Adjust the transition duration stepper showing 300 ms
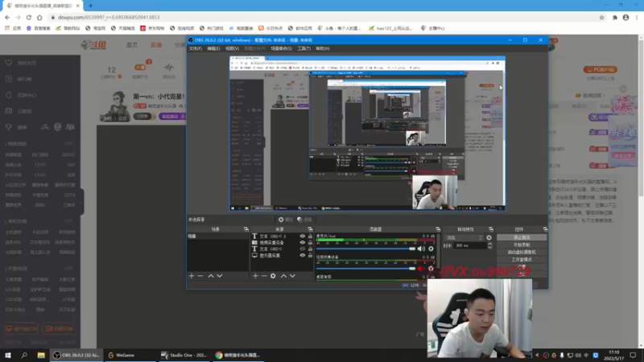644x362 pixels. pyautogui.click(x=489, y=245)
